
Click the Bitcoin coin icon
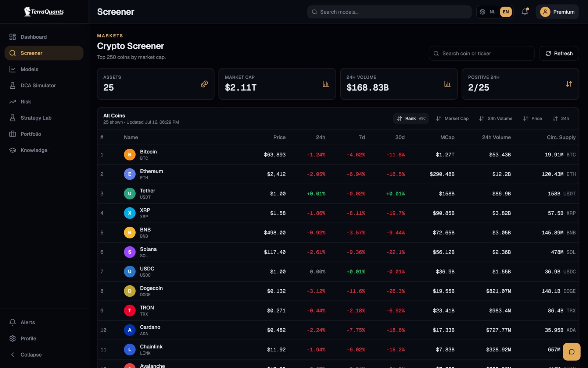click(x=130, y=155)
